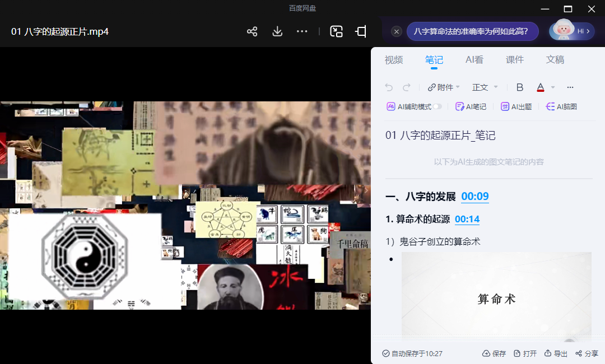Open AI笔记 to generate AI notes

point(471,106)
